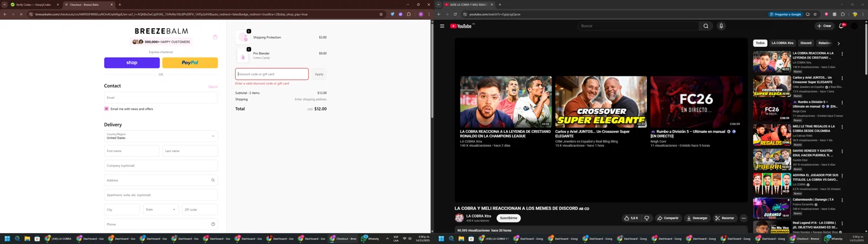
Task: Expand the tab search arrow in the Breeze Balm window
Action: coord(5,5)
